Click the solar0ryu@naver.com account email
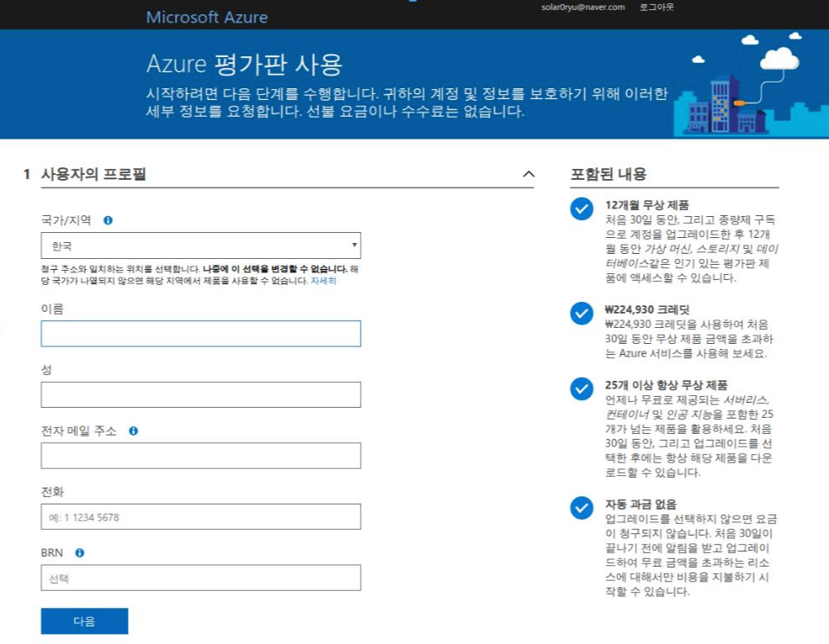The image size is (829, 644). pos(583,8)
